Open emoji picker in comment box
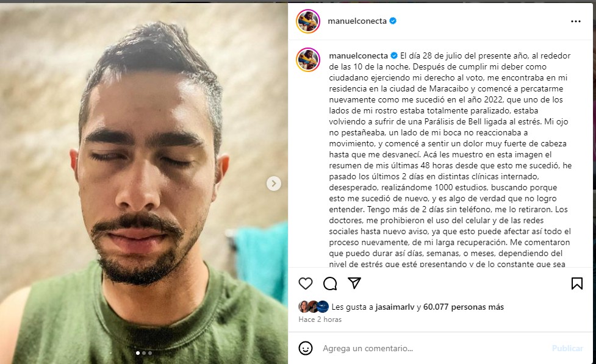The height and width of the screenshot is (364, 596). coord(306,348)
